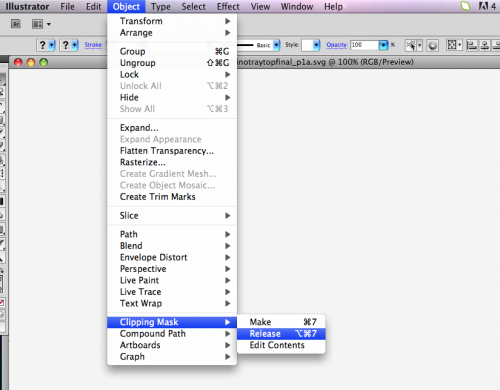Expand the Live Paint submenu

[172, 280]
